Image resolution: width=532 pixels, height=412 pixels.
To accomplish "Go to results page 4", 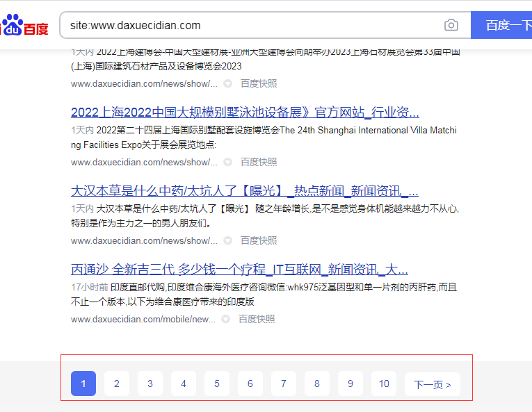I will [x=184, y=384].
